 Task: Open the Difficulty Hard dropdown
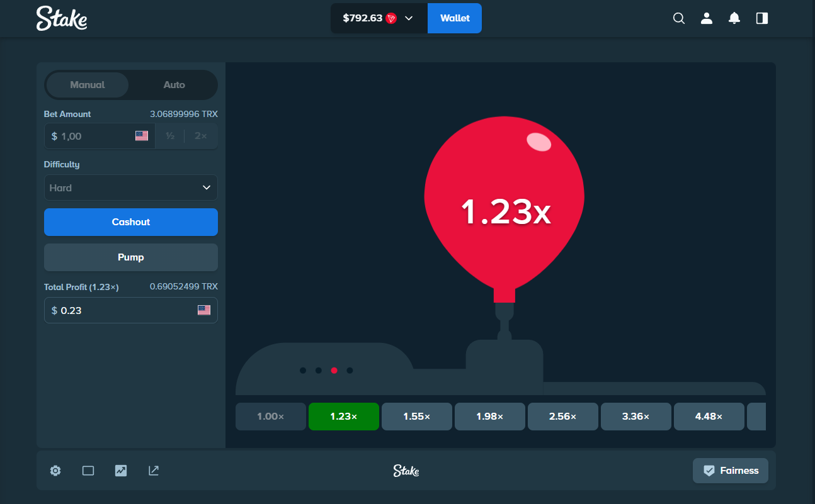pyautogui.click(x=131, y=188)
